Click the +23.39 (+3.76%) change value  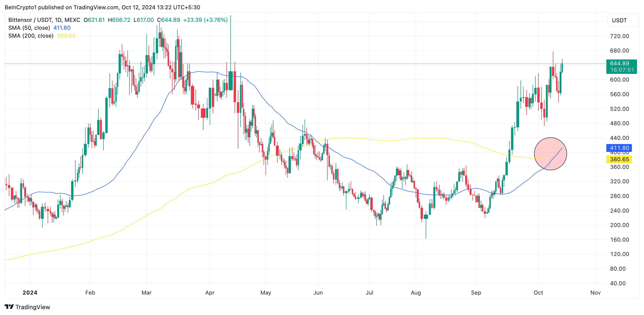click(x=205, y=20)
